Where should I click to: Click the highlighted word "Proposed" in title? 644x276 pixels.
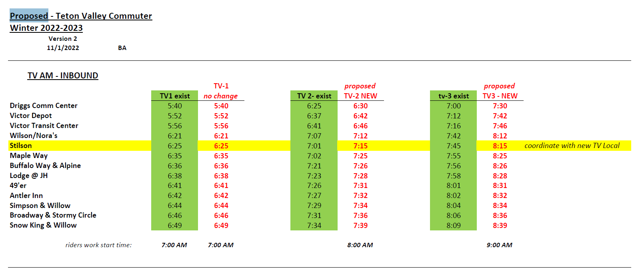coord(29,16)
